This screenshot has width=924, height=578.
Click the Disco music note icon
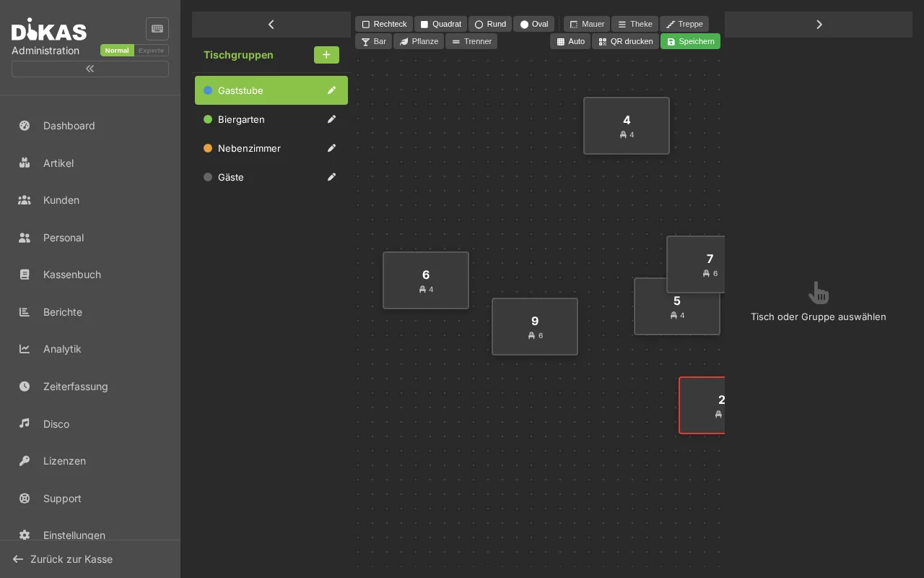(x=25, y=423)
